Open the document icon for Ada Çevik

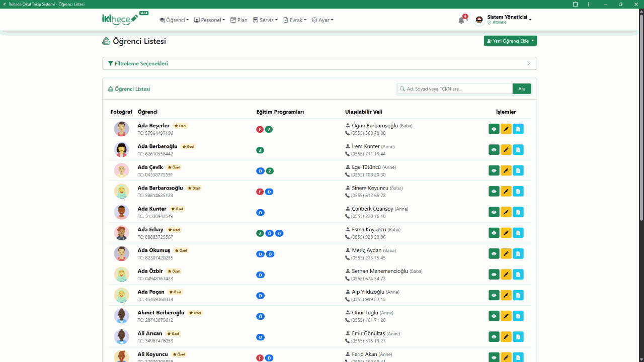tap(518, 170)
